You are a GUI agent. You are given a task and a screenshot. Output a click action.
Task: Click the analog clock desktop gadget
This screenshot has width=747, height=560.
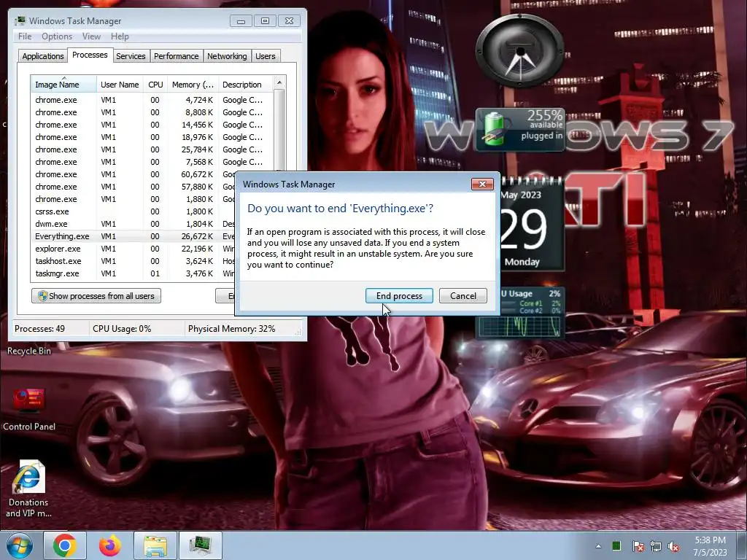pyautogui.click(x=520, y=51)
